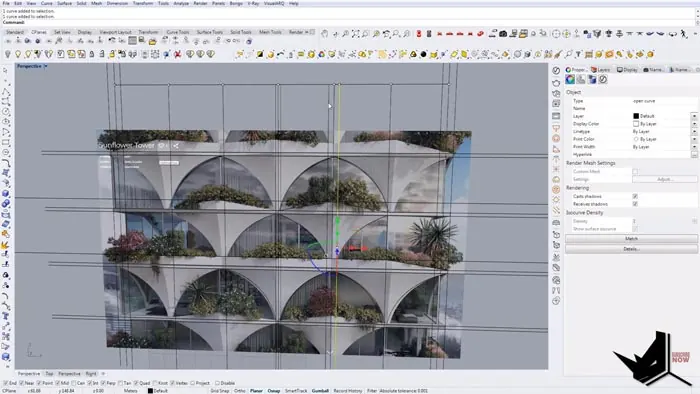
Task: Open the Layers panel tab
Action: click(601, 70)
